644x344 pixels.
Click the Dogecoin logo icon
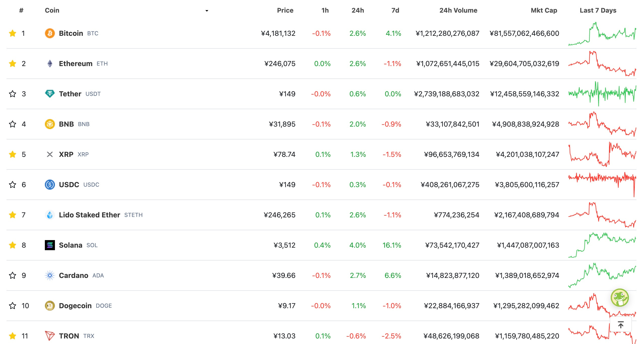50,306
